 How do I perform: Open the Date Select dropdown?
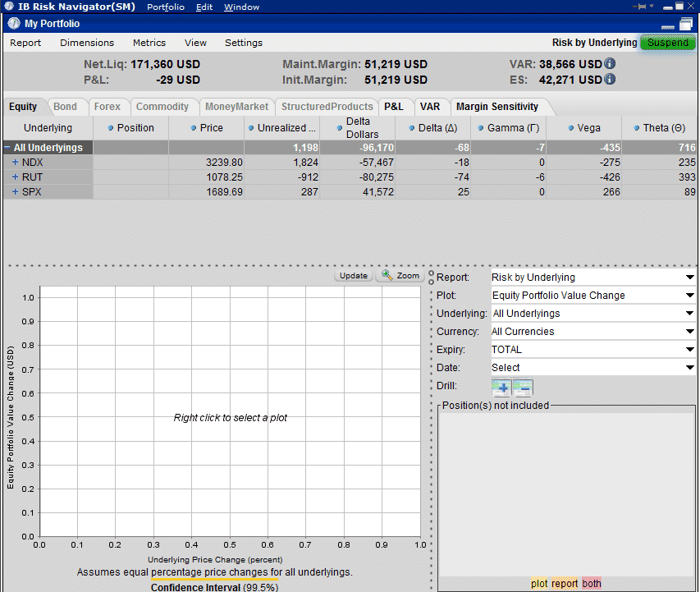click(689, 368)
